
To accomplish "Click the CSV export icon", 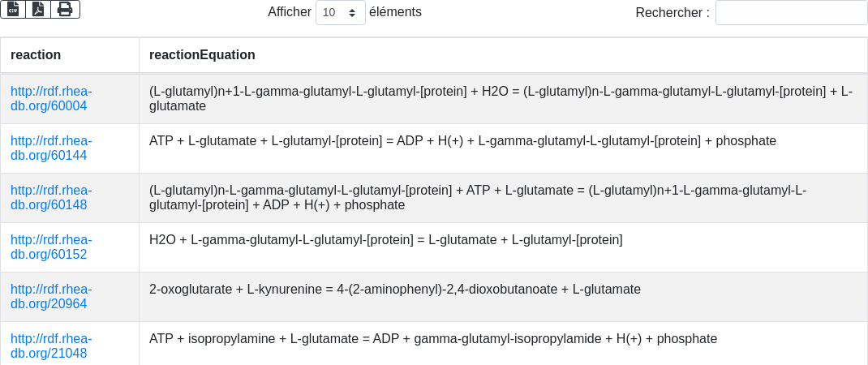I will coord(13,9).
